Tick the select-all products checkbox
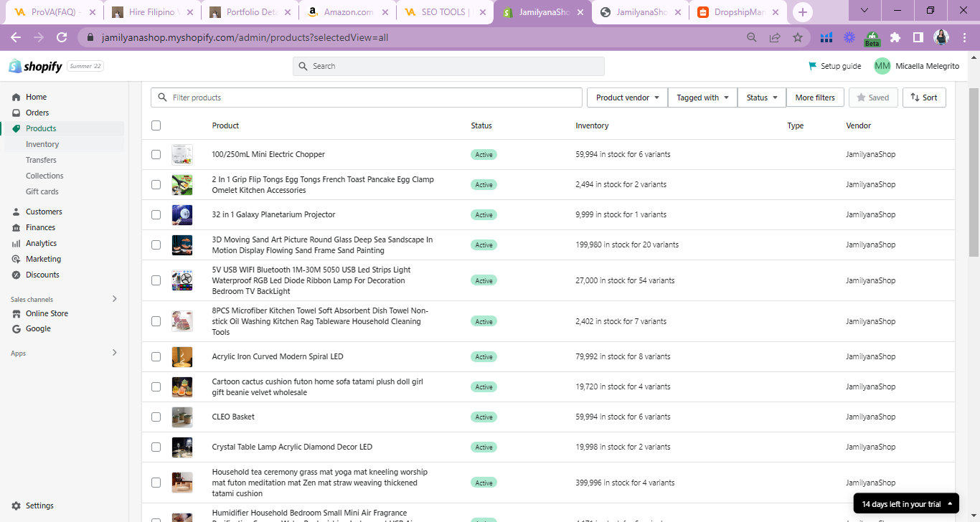This screenshot has width=980, height=522. tap(156, 125)
